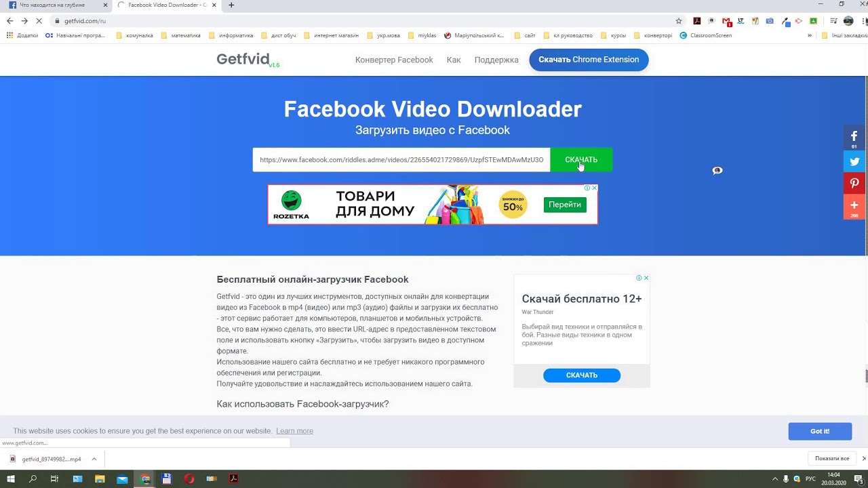Open more share options plus icon
The height and width of the screenshot is (488, 868).
(x=854, y=207)
